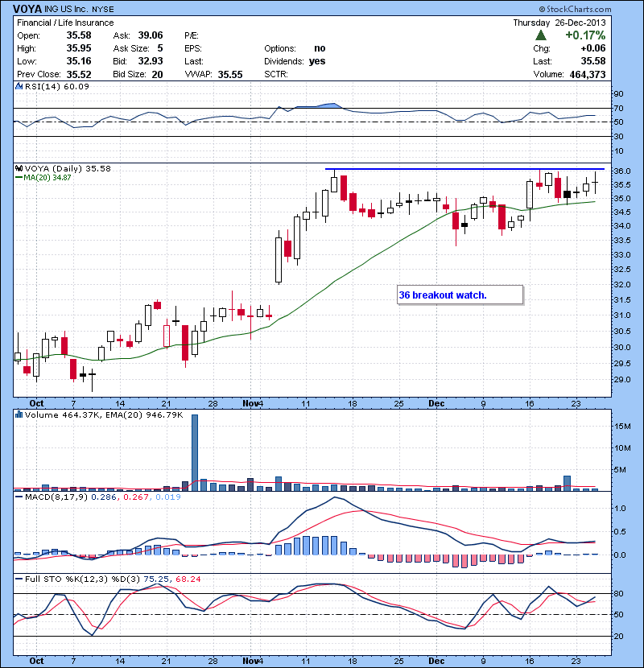The image size is (644, 668).
Task: Click the EPS field label
Action: [193, 48]
